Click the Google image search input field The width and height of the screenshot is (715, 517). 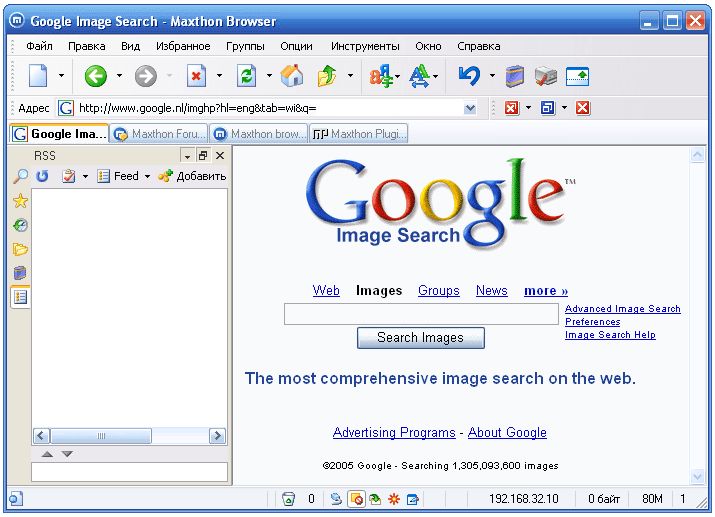tap(421, 314)
